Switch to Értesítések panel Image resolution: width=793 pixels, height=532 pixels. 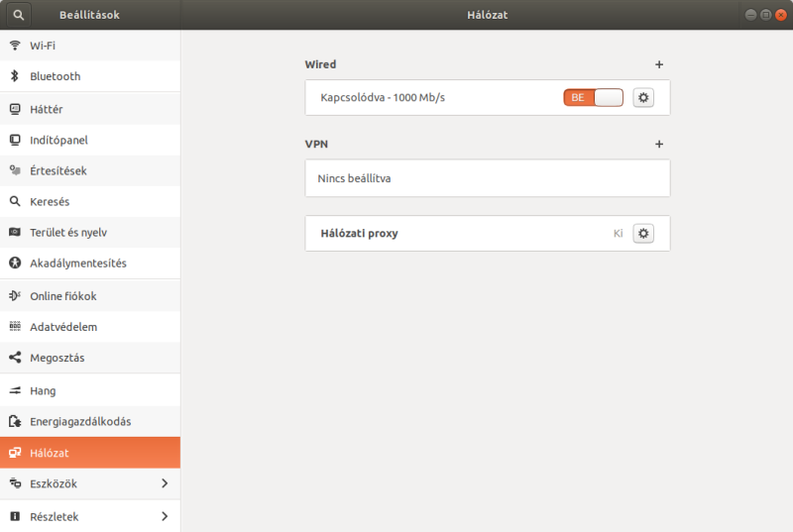tap(90, 170)
